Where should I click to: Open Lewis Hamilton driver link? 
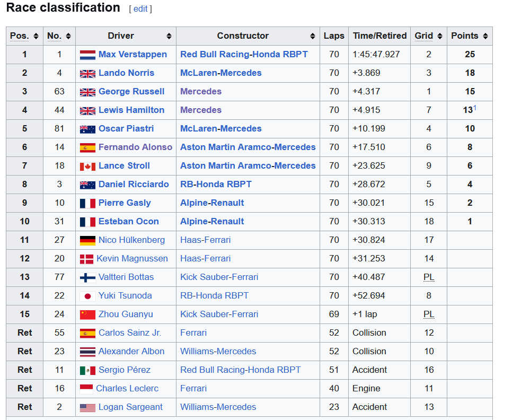pyautogui.click(x=131, y=110)
